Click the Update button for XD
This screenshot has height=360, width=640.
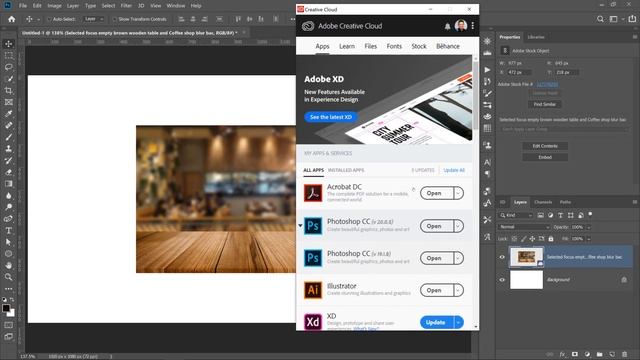pos(436,322)
